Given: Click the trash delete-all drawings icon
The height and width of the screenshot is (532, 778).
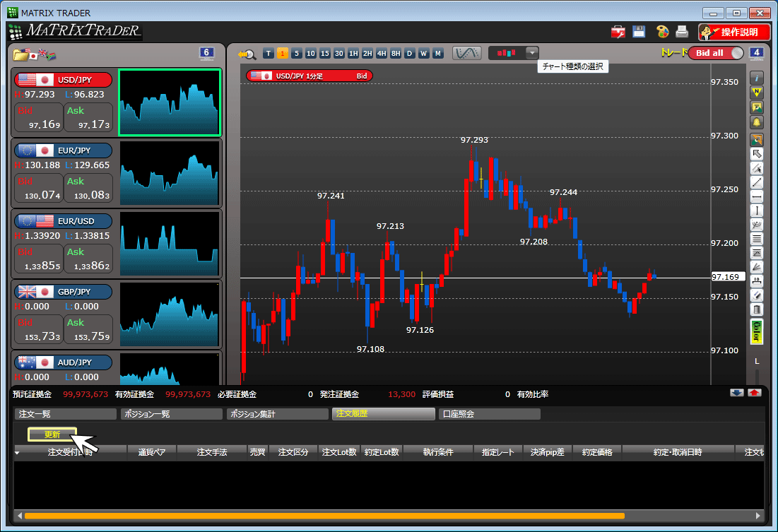Looking at the screenshot, I should coord(757,310).
